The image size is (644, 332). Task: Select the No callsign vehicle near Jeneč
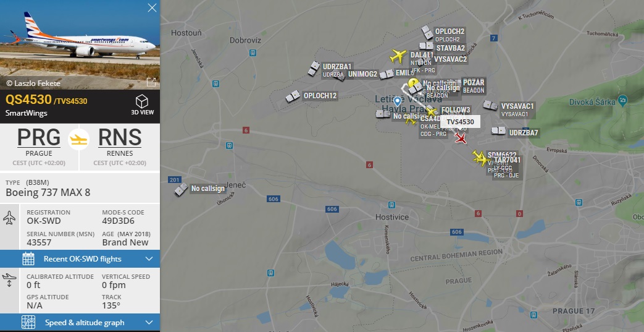coord(181,190)
